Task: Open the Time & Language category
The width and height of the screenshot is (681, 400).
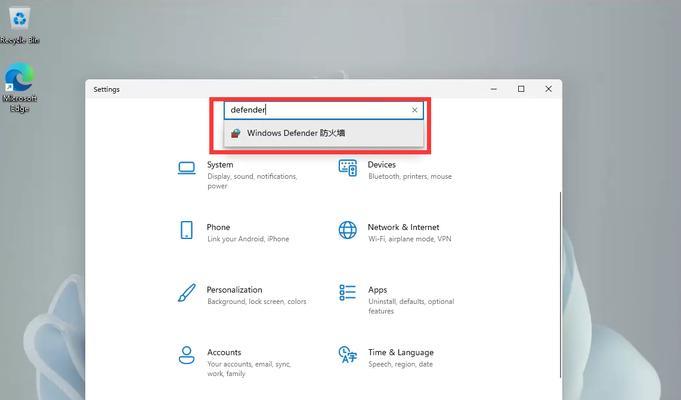Action: click(x=386, y=357)
